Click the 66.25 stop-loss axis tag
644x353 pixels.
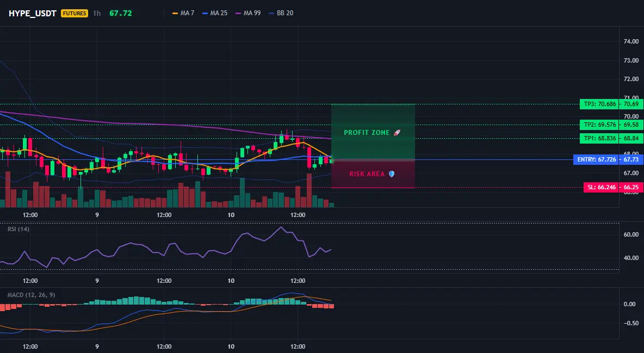tap(631, 188)
